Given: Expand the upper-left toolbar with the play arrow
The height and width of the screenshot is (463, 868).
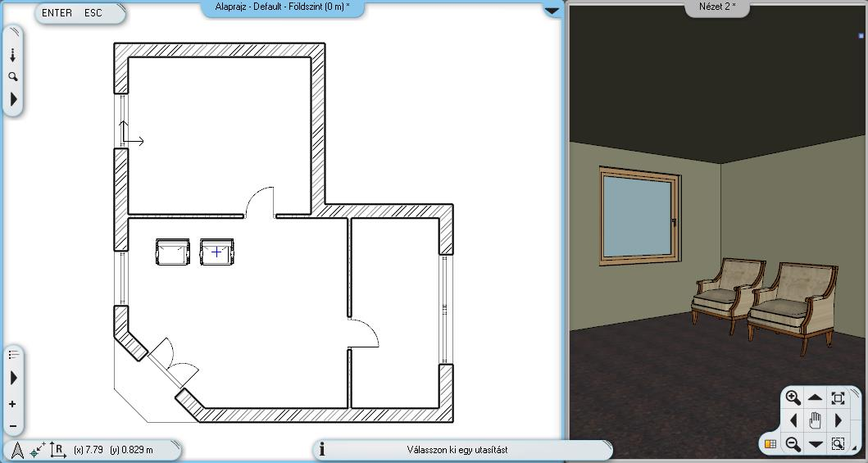Looking at the screenshot, I should point(13,100).
